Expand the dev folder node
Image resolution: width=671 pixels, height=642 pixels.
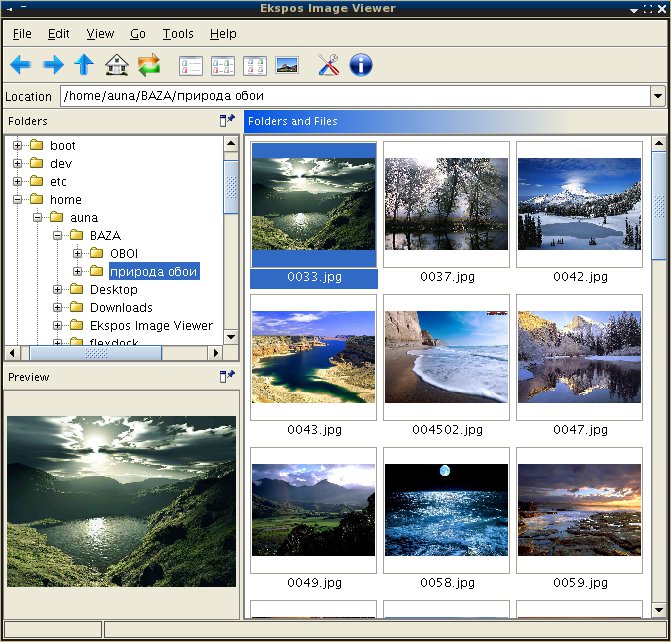coord(17,163)
